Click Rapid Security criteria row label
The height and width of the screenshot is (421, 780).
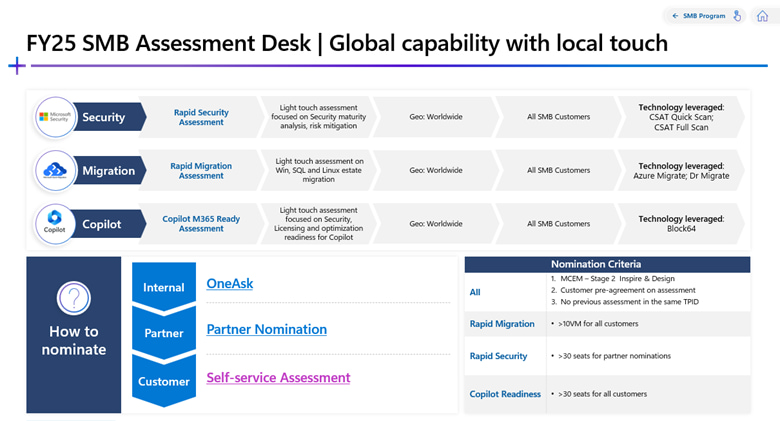click(498, 356)
